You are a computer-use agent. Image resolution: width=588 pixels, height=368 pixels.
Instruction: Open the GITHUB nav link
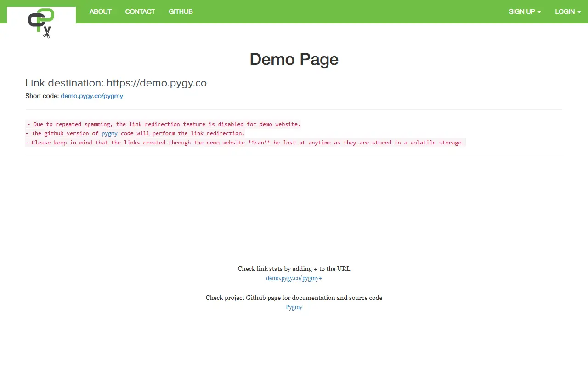pyautogui.click(x=181, y=11)
